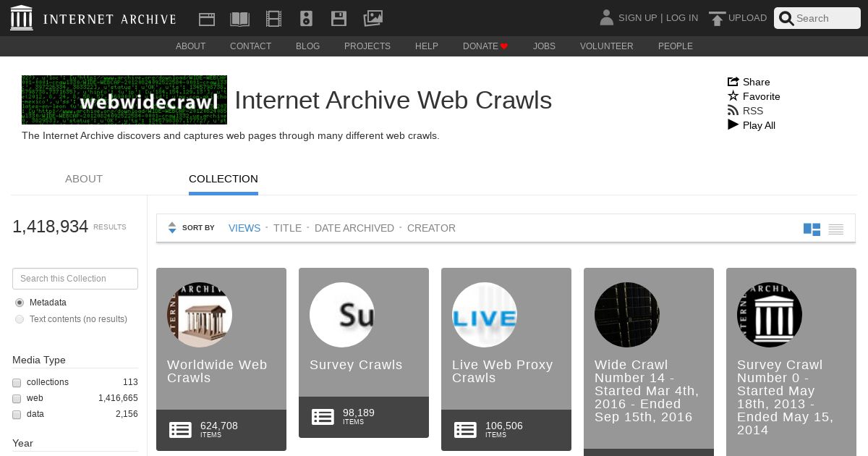868x456 pixels.
Task: Check the collections media type filter
Action: click(17, 382)
